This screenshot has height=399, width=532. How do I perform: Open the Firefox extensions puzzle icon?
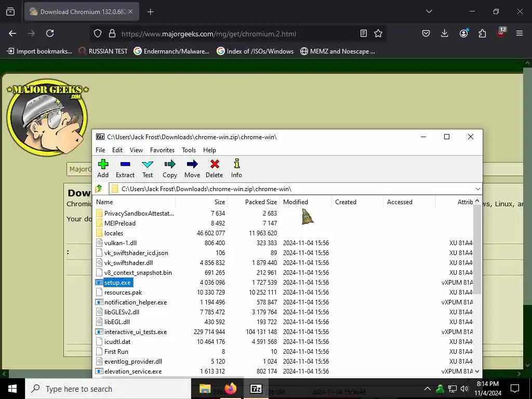pos(482,33)
